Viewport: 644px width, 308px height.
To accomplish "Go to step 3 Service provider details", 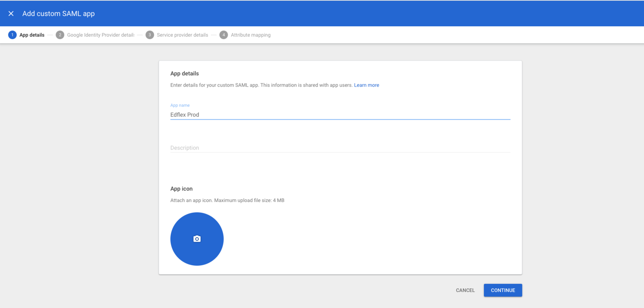I will 177,35.
